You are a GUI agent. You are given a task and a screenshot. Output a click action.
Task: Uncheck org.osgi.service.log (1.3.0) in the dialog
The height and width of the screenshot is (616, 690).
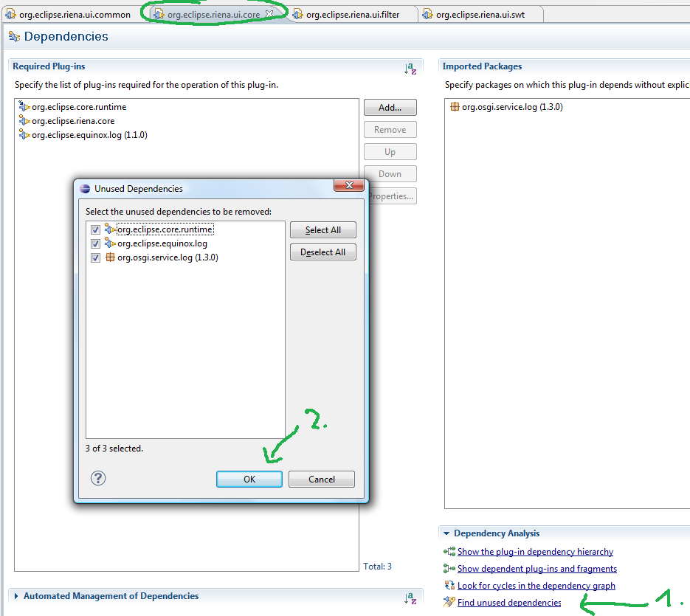click(95, 258)
